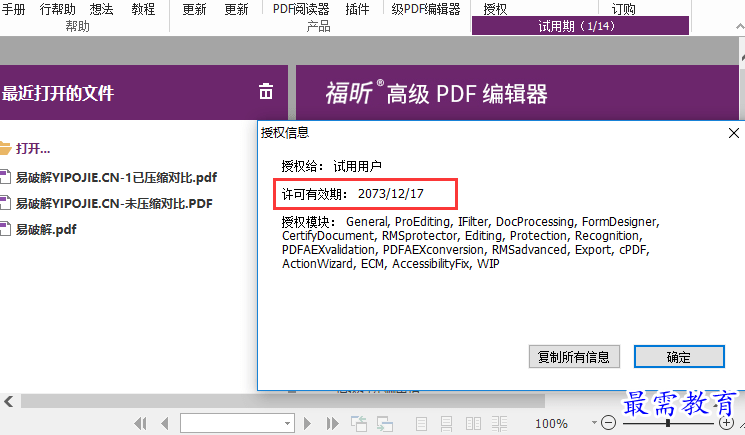The height and width of the screenshot is (435, 745).
Task: Go to next page arrow
Action: (x=307, y=423)
